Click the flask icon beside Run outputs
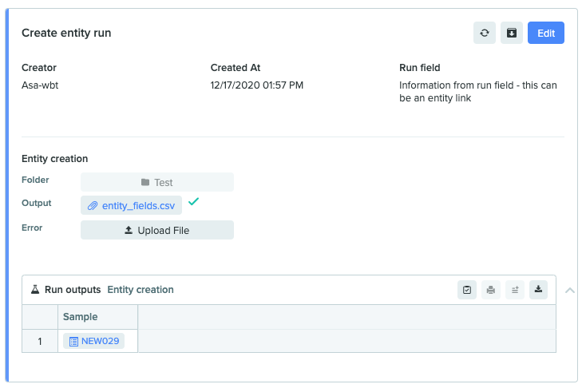Viewport: 586px width, 392px height. click(35, 290)
